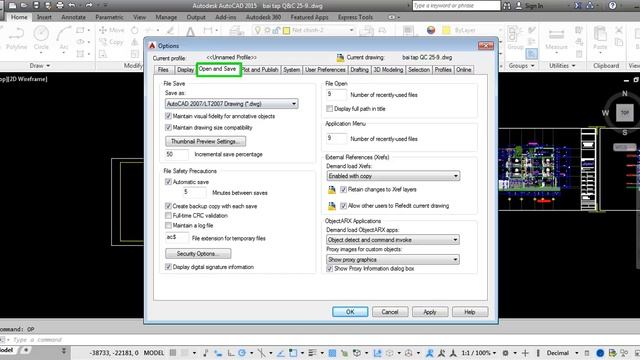Open the User Preferences tab
The width and height of the screenshot is (640, 360).
pyautogui.click(x=325, y=70)
